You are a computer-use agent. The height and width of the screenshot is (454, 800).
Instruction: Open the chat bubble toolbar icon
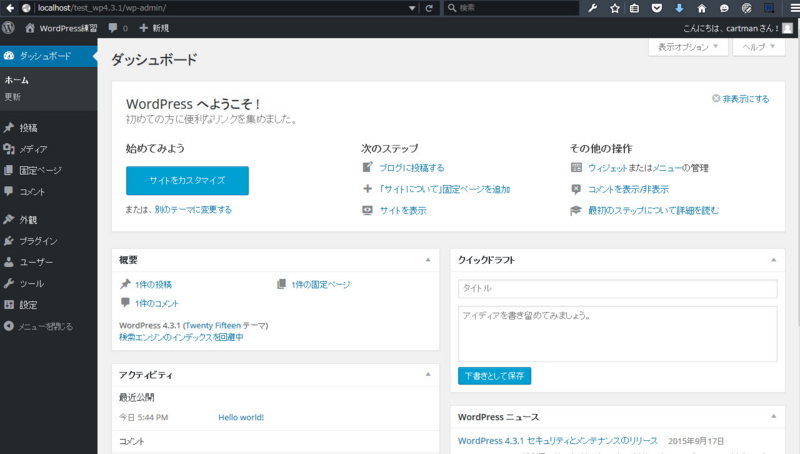tap(724, 8)
